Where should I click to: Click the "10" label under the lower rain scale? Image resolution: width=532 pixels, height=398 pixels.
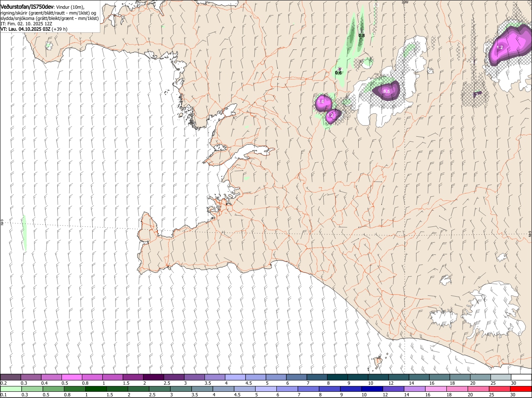pyautogui.click(x=364, y=395)
